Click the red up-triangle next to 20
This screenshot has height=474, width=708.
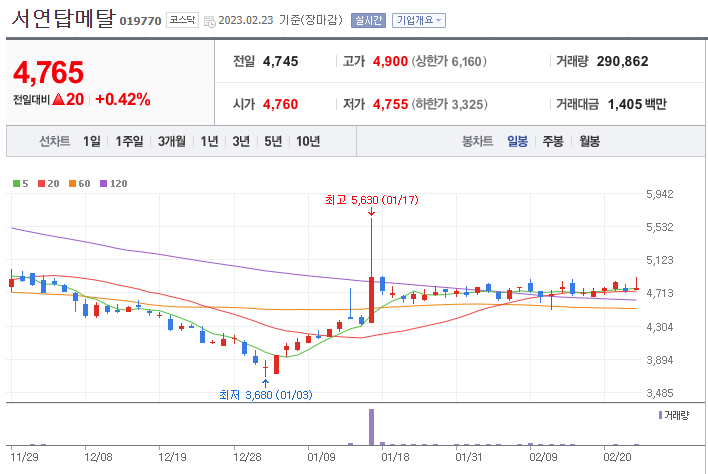[x=58, y=99]
